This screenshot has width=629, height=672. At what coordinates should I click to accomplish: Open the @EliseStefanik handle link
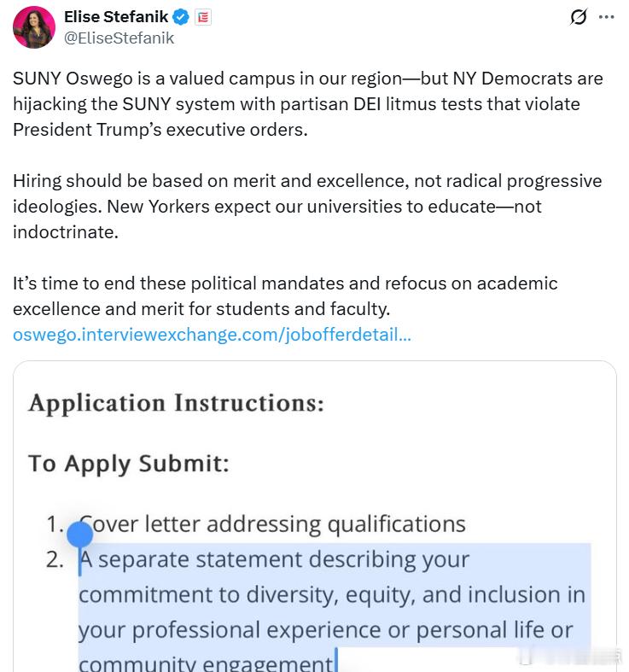coord(119,38)
